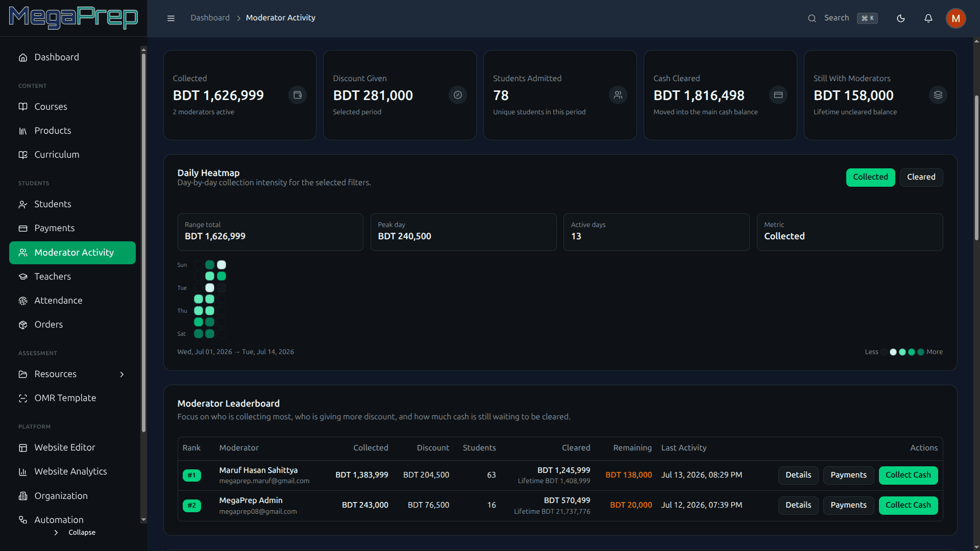Image resolution: width=980 pixels, height=551 pixels.
Task: Switch to dark mode moon icon
Action: [901, 18]
